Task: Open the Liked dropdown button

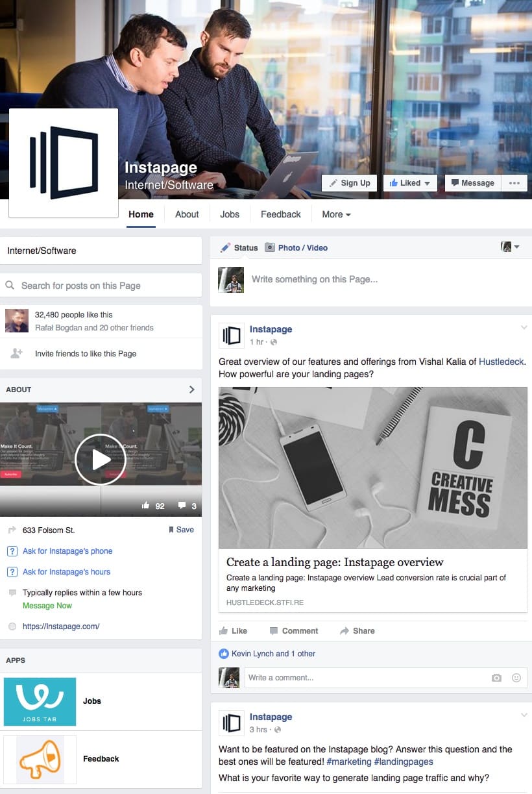Action: pyautogui.click(x=410, y=183)
